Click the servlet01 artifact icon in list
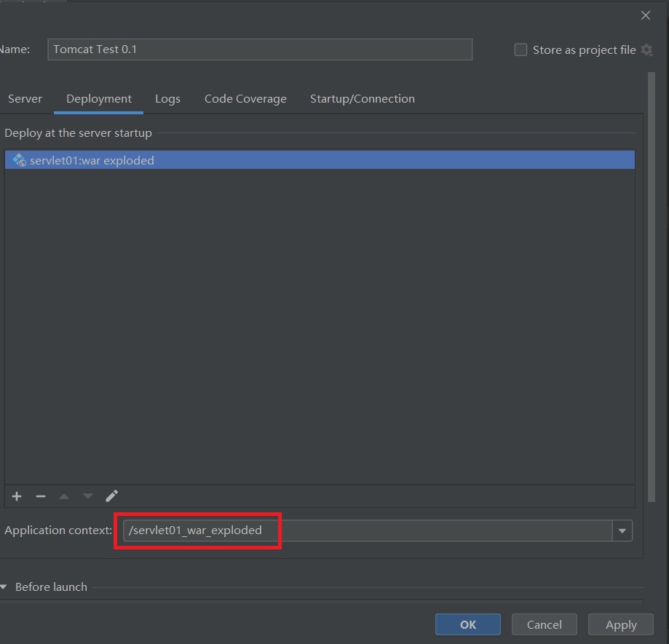The image size is (669, 644). (x=19, y=160)
